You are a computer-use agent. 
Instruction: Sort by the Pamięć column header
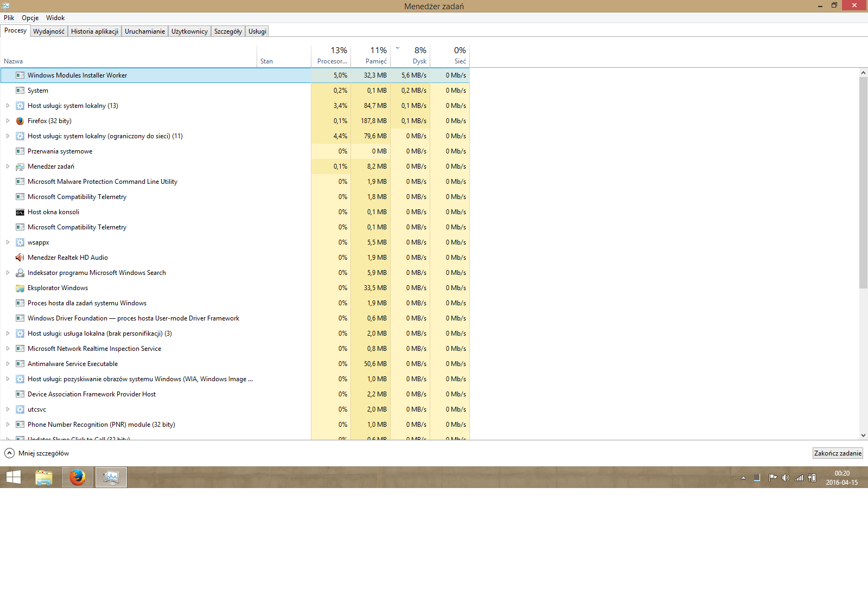pos(371,56)
